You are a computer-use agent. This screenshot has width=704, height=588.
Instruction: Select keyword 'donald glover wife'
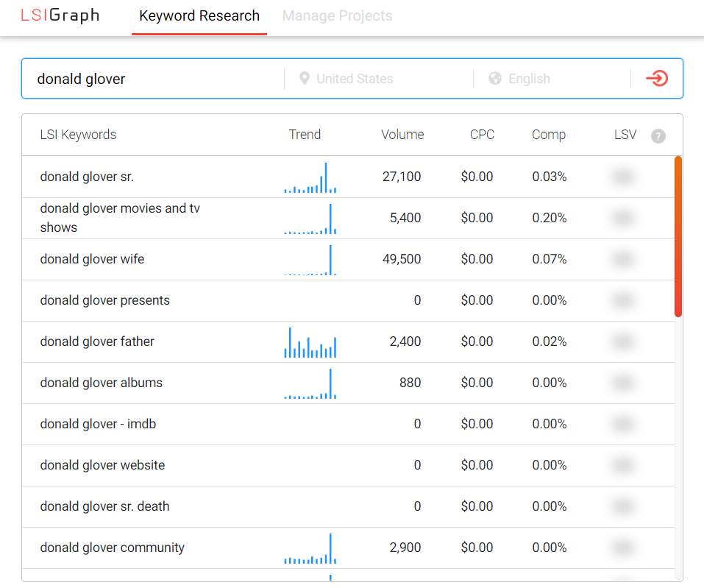coord(92,259)
